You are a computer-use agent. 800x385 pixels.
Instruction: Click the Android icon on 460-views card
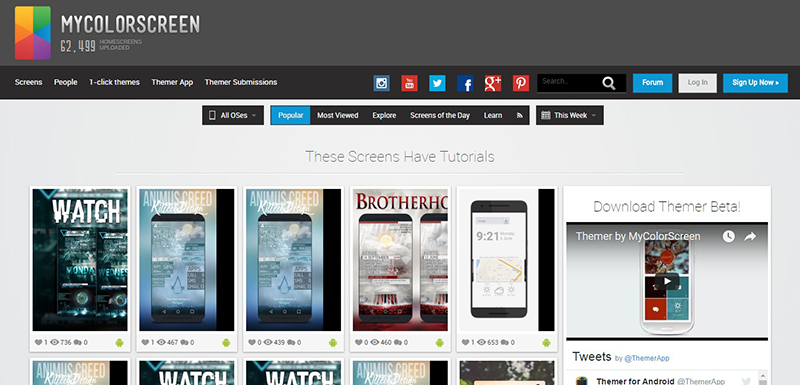440,343
